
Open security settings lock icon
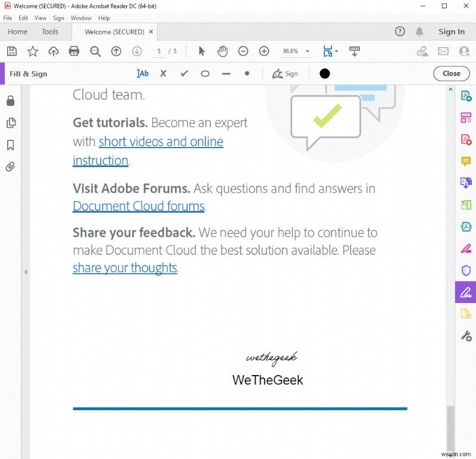point(11,101)
